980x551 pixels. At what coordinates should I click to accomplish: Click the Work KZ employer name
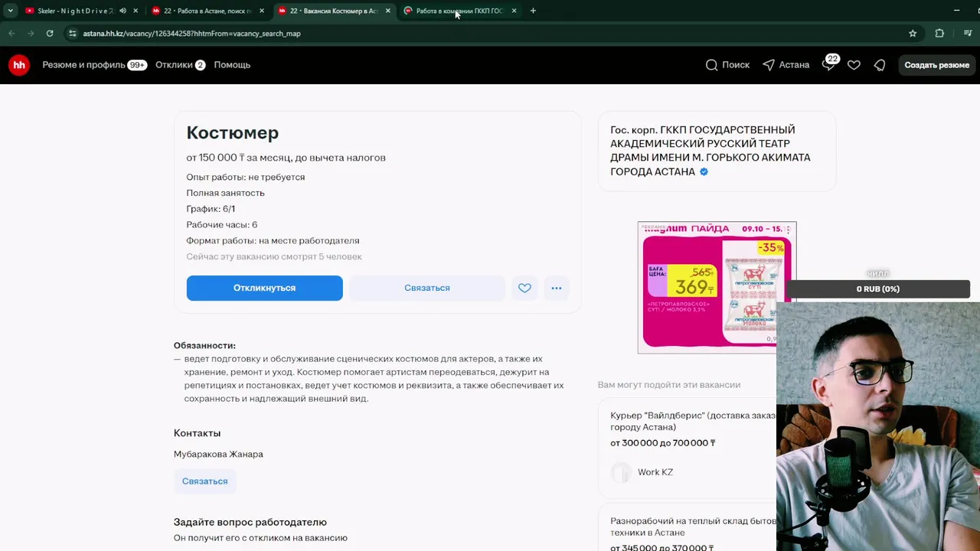(655, 472)
